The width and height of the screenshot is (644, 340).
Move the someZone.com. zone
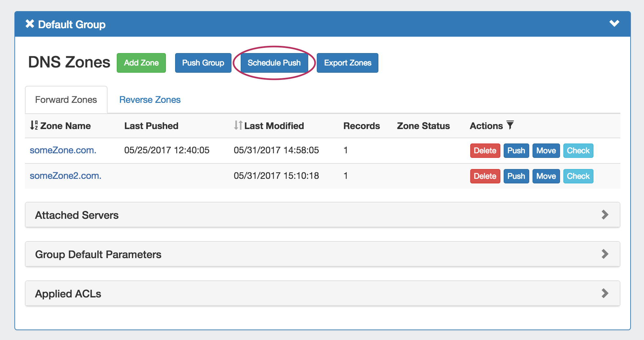[546, 151]
